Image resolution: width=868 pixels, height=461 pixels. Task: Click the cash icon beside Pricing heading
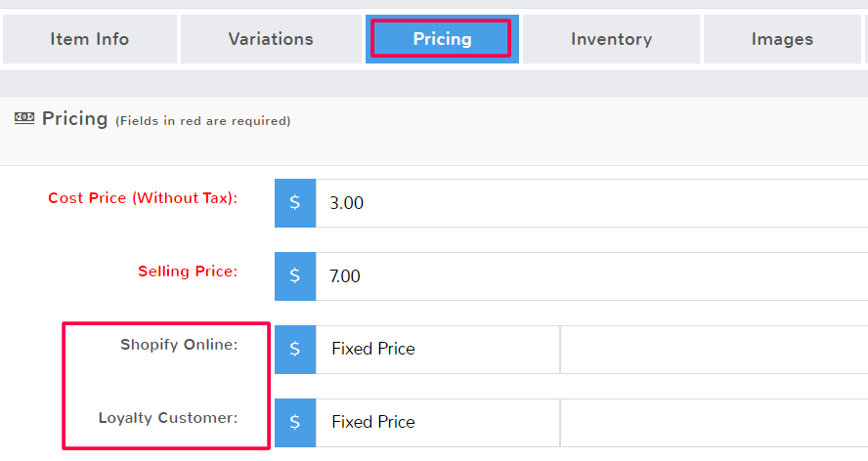pos(24,118)
